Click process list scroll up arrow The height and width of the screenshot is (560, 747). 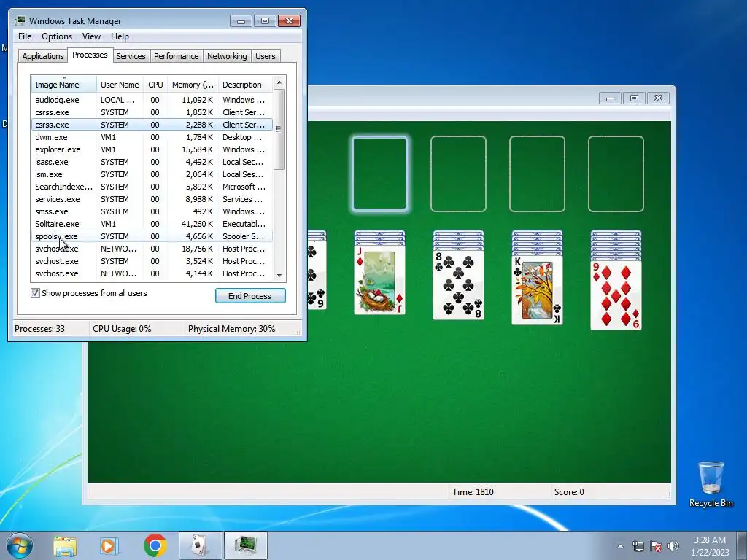pyautogui.click(x=279, y=82)
